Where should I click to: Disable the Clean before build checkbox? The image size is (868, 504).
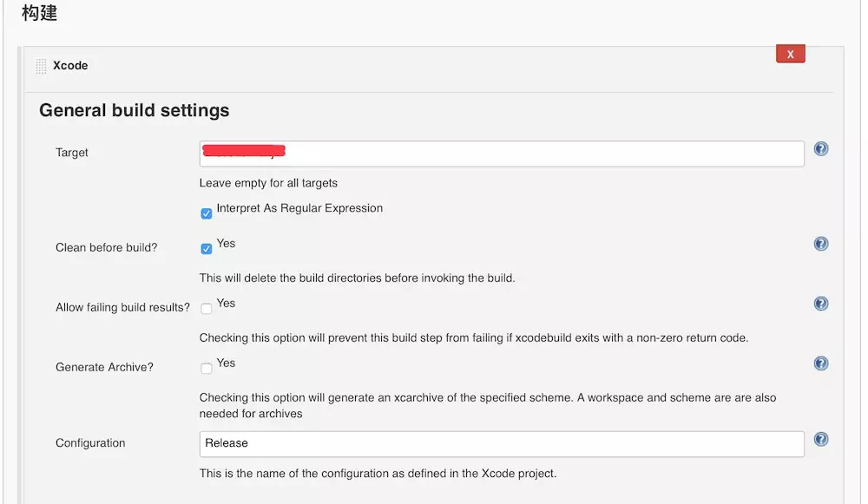207,249
